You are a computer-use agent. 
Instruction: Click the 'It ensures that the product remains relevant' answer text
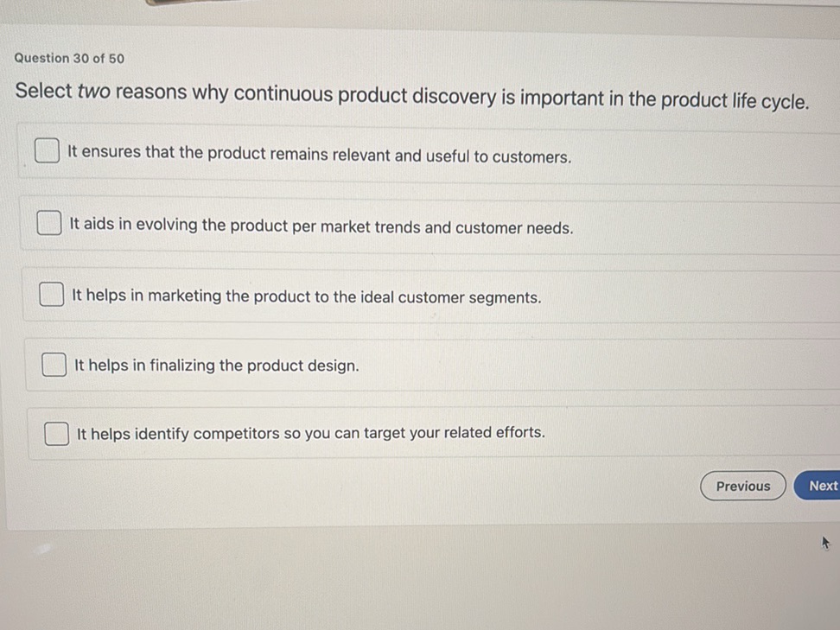click(x=320, y=156)
